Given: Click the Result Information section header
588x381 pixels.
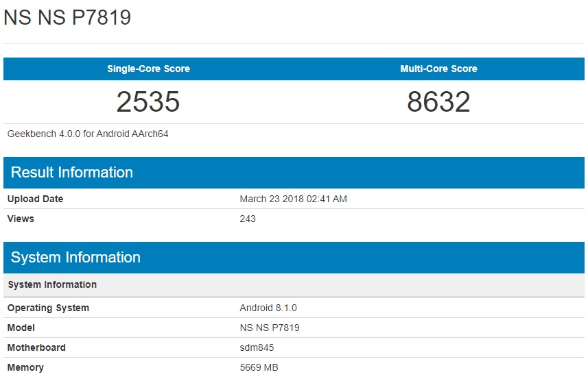Looking at the screenshot, I should 72,173.
